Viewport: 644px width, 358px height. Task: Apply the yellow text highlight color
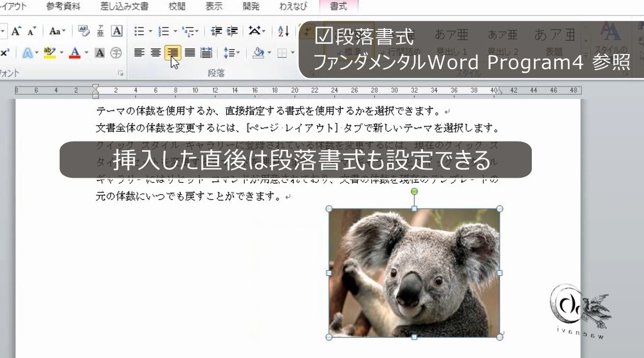(x=49, y=53)
